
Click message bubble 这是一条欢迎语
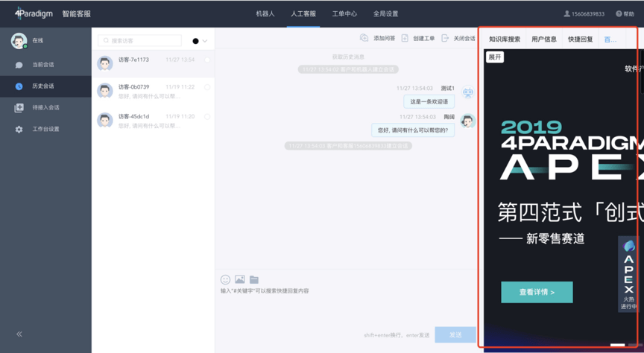click(x=429, y=102)
